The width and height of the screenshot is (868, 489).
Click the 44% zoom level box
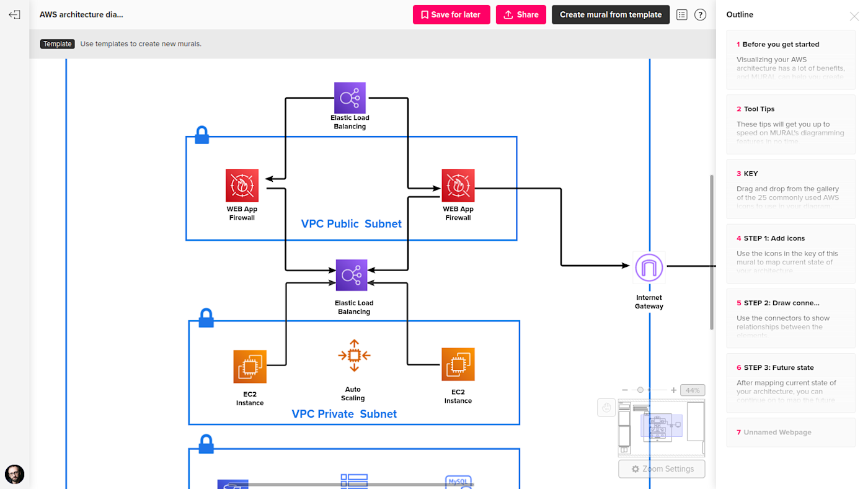coord(693,390)
